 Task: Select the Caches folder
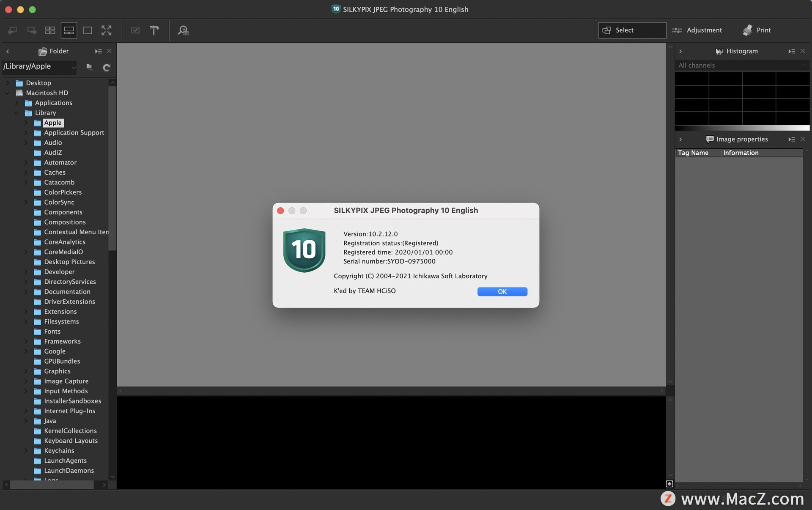(55, 172)
